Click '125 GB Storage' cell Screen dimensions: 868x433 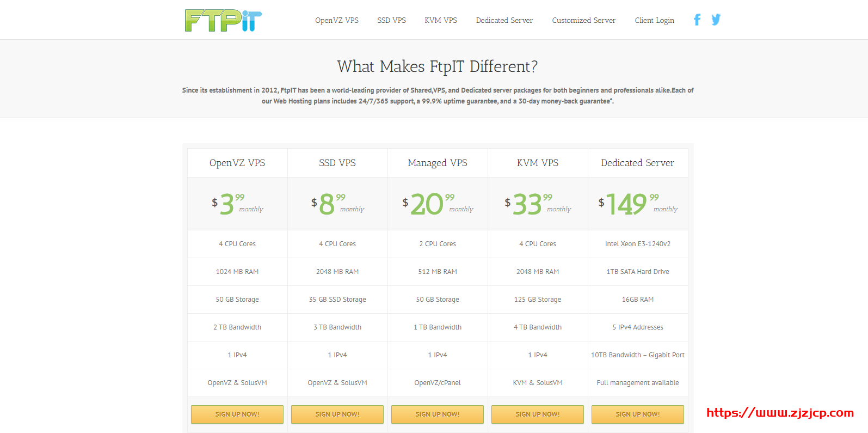(538, 300)
